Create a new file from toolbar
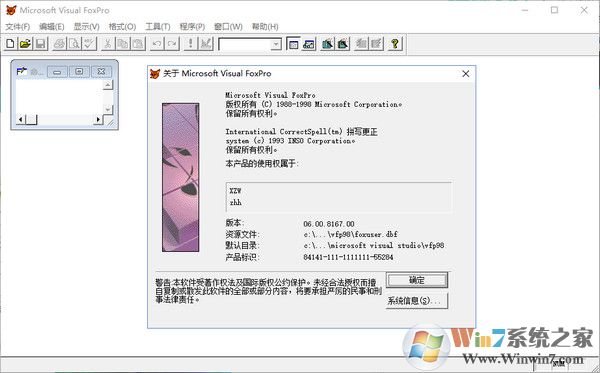600x373 pixels. coord(10,44)
